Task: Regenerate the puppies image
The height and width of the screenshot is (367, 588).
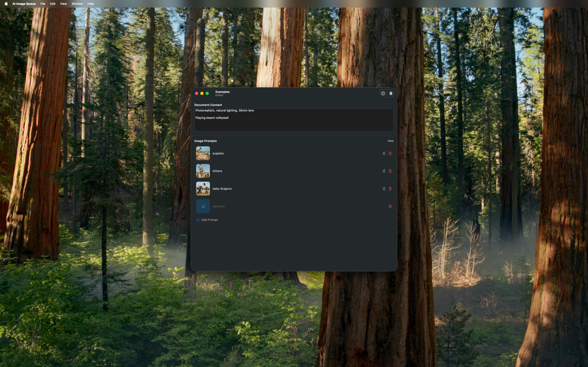Action: [384, 153]
